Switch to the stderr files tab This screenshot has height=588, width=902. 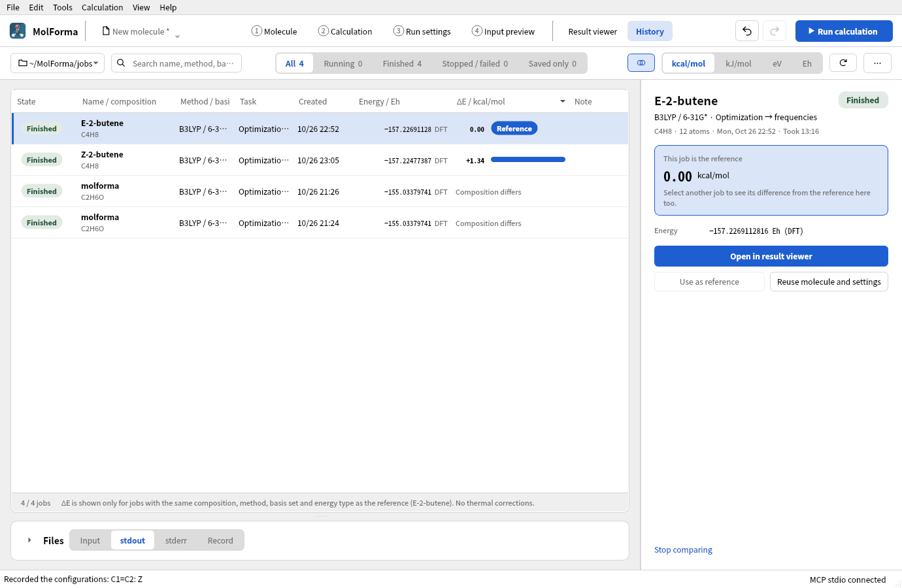point(176,540)
